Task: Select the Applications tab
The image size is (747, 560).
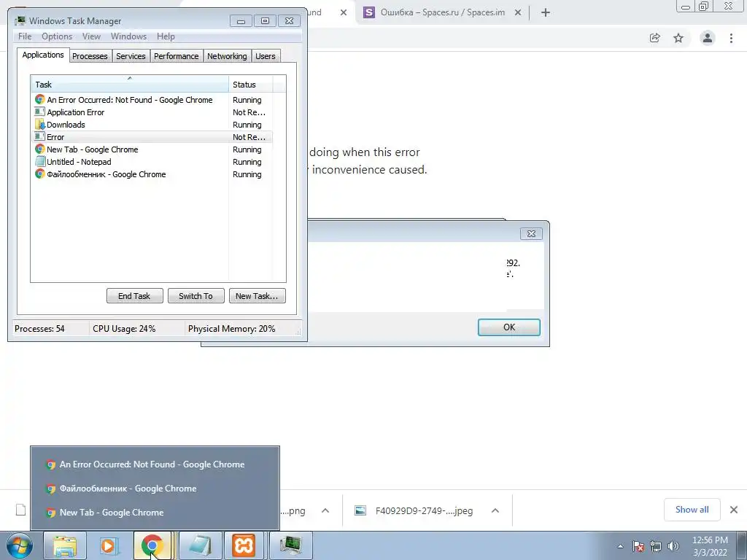Action: pos(43,55)
